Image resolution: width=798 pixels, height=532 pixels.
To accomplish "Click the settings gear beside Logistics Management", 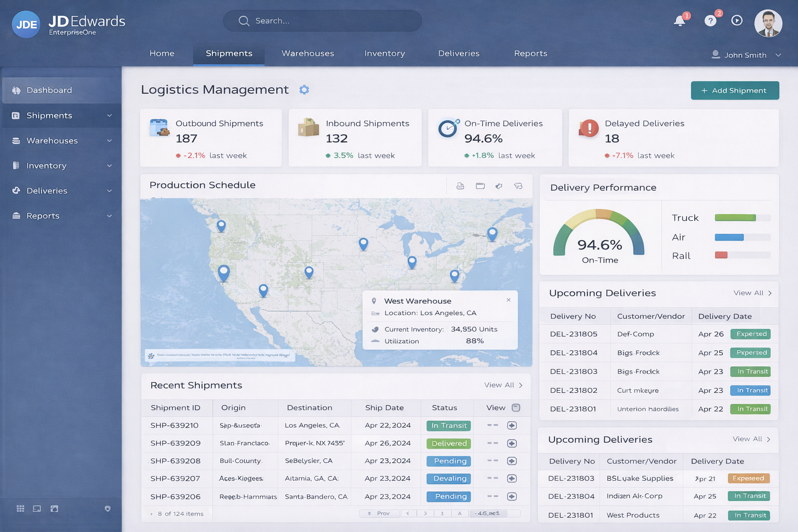I will pos(304,90).
